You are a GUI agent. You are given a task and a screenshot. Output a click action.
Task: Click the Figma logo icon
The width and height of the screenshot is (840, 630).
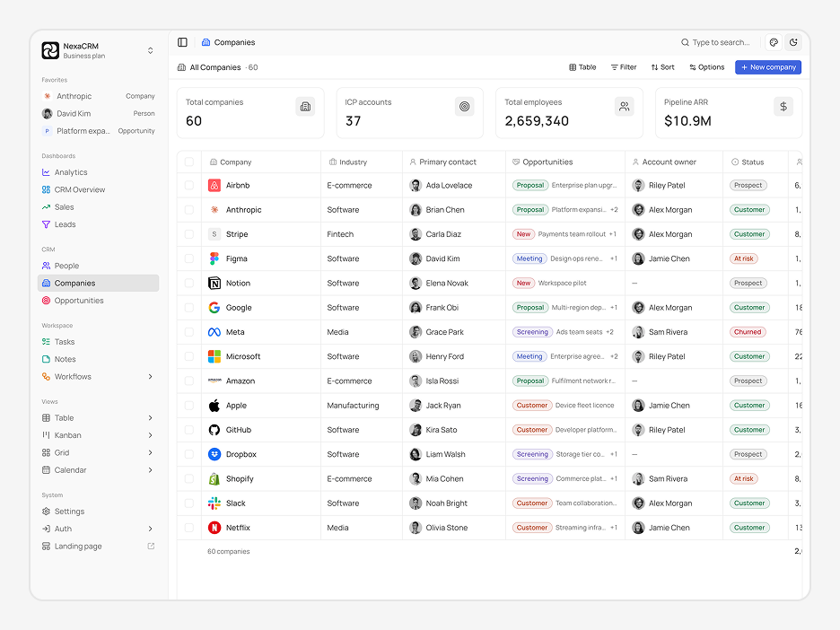coord(214,258)
